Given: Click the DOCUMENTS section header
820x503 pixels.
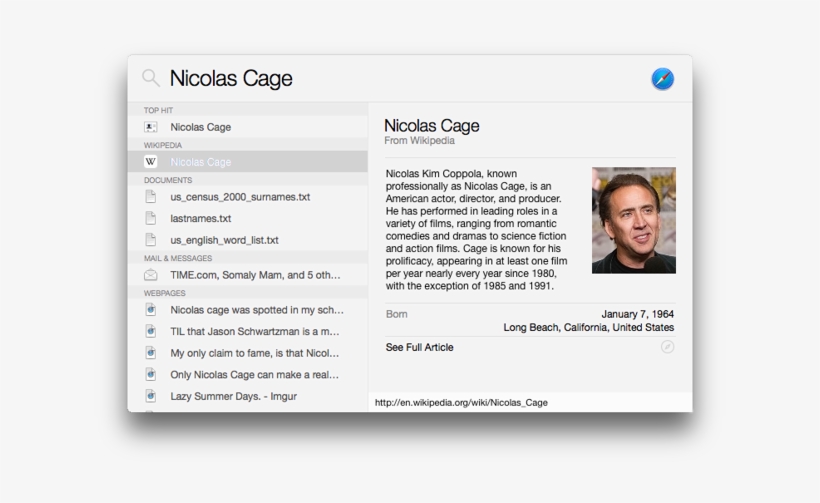Looking at the screenshot, I should point(168,180).
